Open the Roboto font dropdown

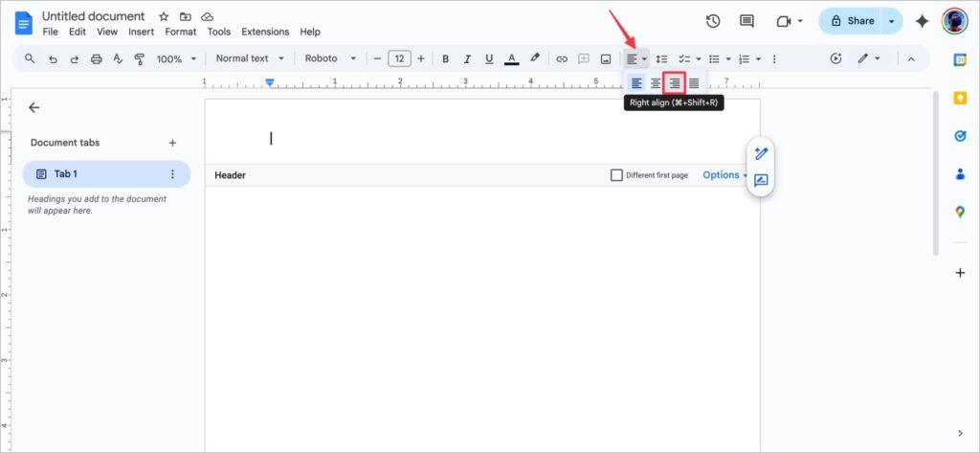coord(330,58)
